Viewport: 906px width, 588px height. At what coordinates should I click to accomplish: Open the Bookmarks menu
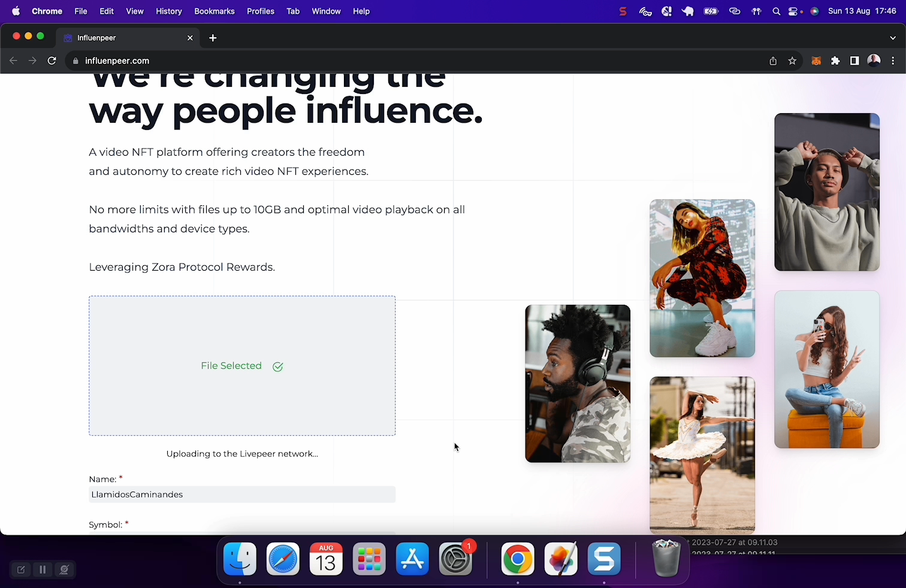coord(215,11)
